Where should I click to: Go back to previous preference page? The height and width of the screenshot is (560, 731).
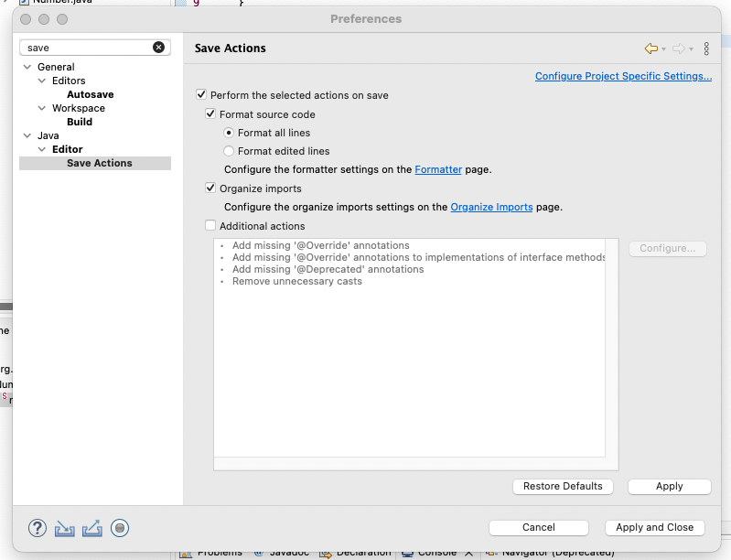tap(650, 48)
